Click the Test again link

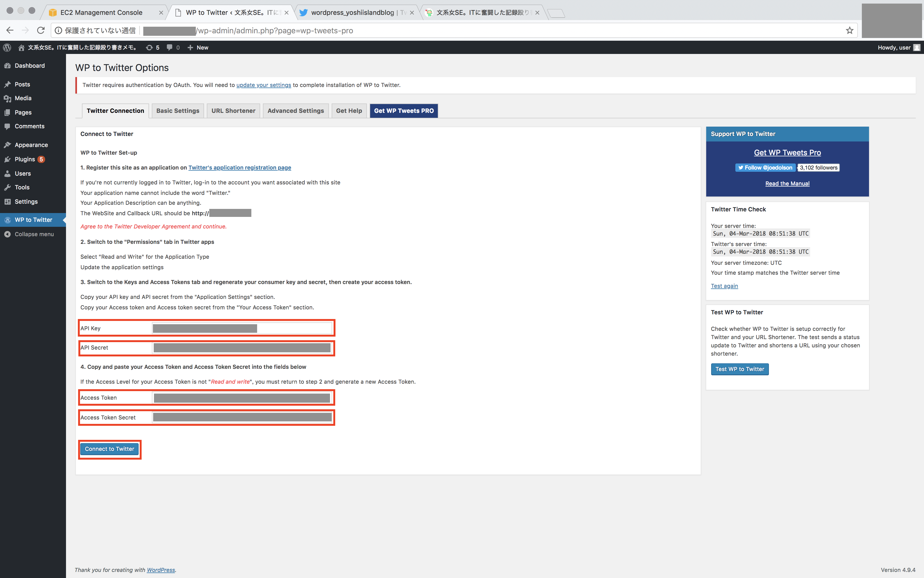point(724,286)
